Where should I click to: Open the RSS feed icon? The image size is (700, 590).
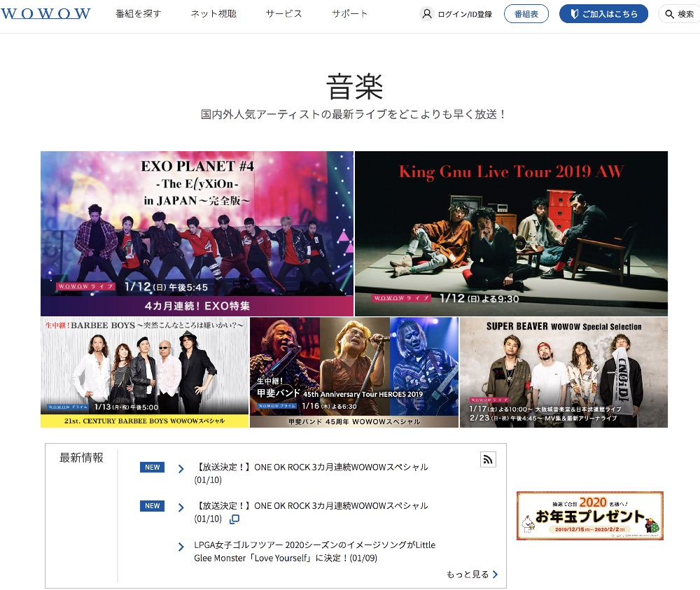pos(488,459)
